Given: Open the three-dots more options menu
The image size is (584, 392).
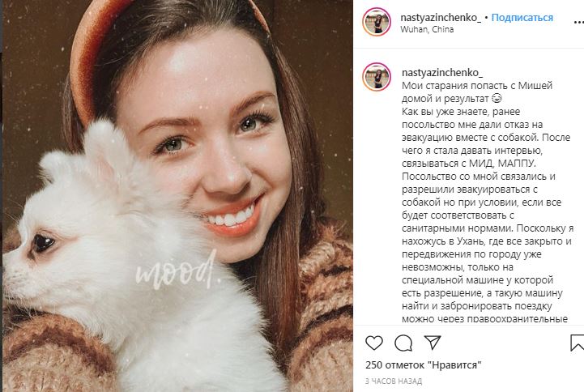Looking at the screenshot, I should (579, 23).
